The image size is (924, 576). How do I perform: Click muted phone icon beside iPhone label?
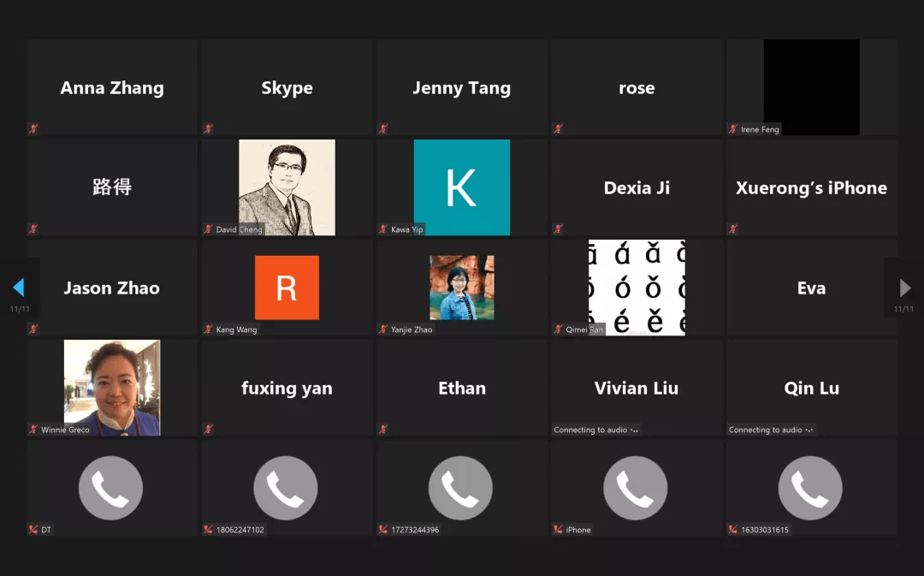(558, 530)
